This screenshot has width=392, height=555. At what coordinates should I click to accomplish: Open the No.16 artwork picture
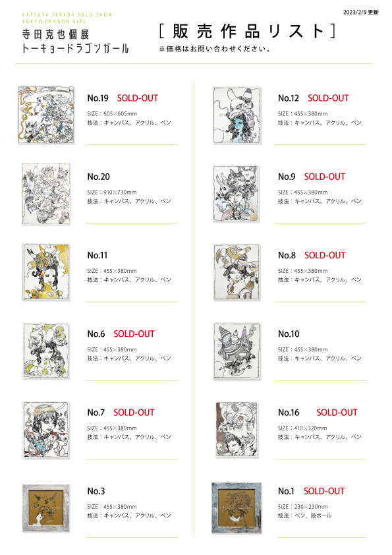(x=237, y=429)
